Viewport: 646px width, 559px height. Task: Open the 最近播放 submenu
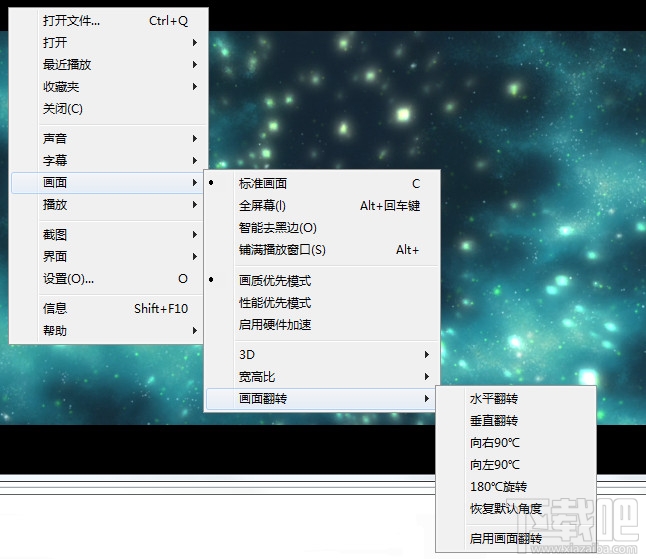point(108,65)
